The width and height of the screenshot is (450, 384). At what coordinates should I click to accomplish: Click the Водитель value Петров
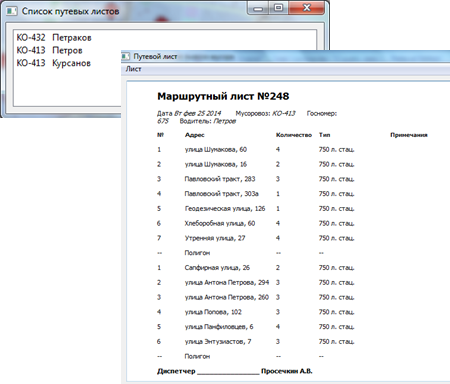tap(225, 121)
